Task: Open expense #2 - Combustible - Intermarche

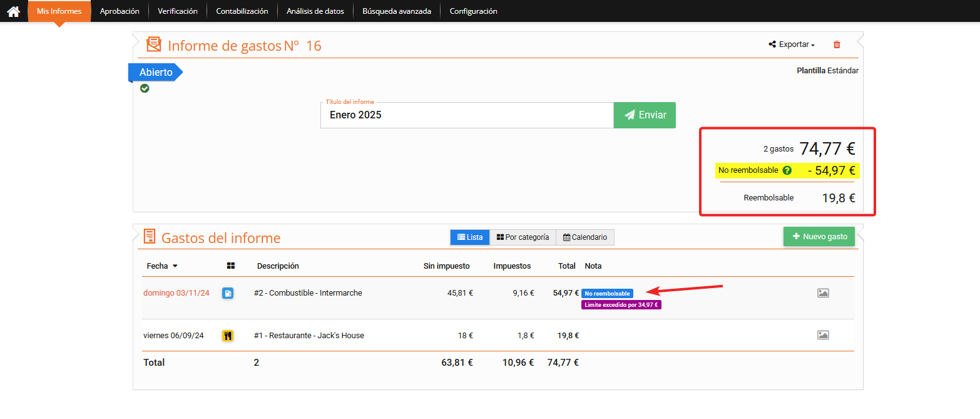Action: [x=308, y=293]
